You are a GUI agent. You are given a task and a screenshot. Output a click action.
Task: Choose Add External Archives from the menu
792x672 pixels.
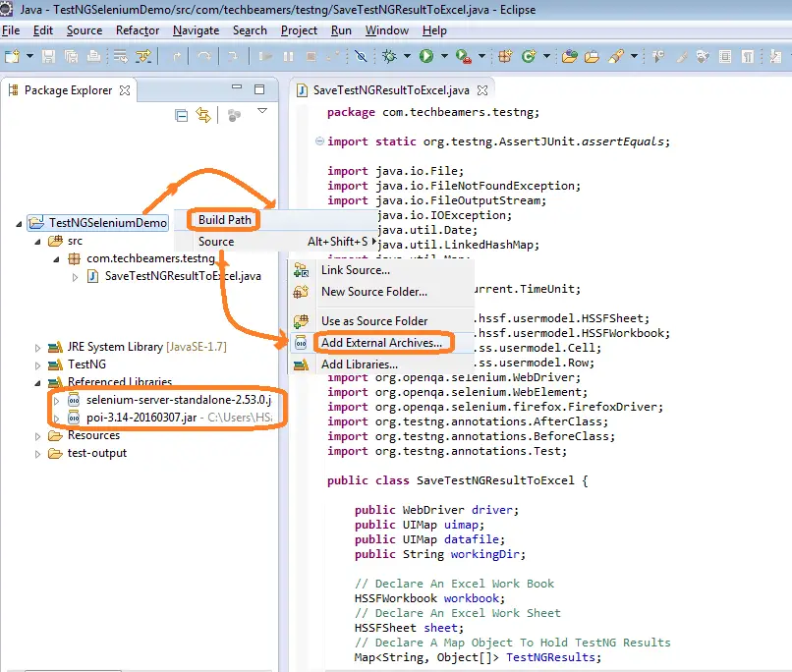click(382, 341)
